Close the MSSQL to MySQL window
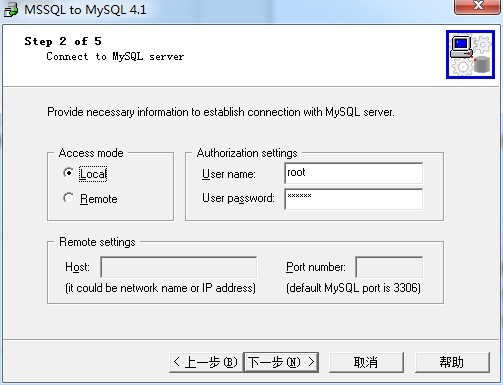503x385 pixels. (x=478, y=6)
